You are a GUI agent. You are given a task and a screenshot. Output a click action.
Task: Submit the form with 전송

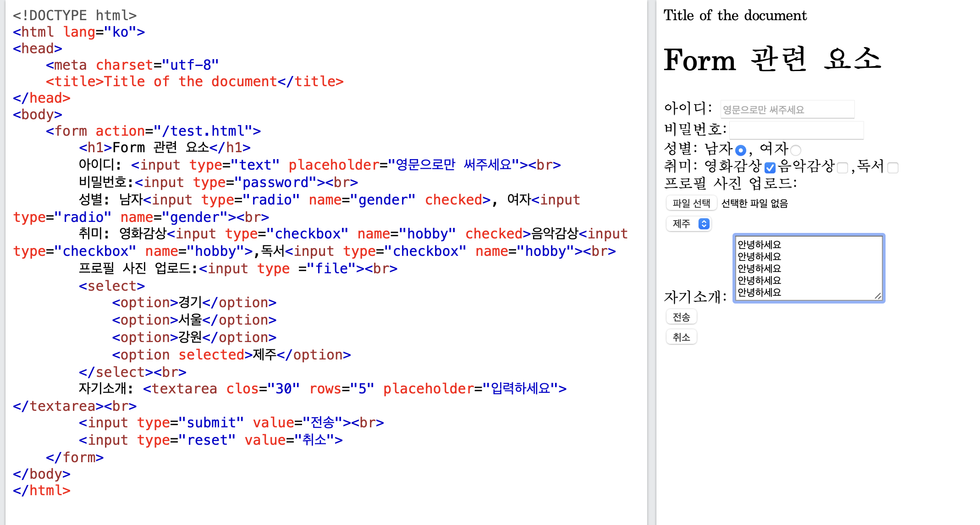point(681,317)
